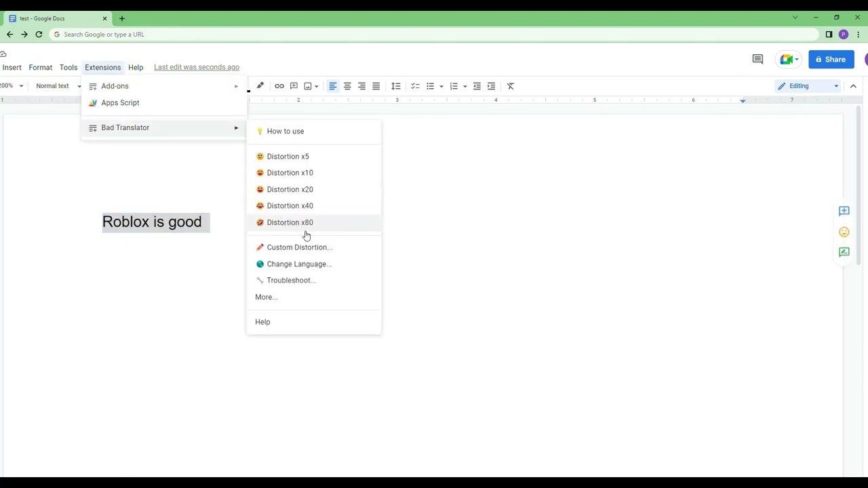Open line and paragraph spacing

pos(396,86)
